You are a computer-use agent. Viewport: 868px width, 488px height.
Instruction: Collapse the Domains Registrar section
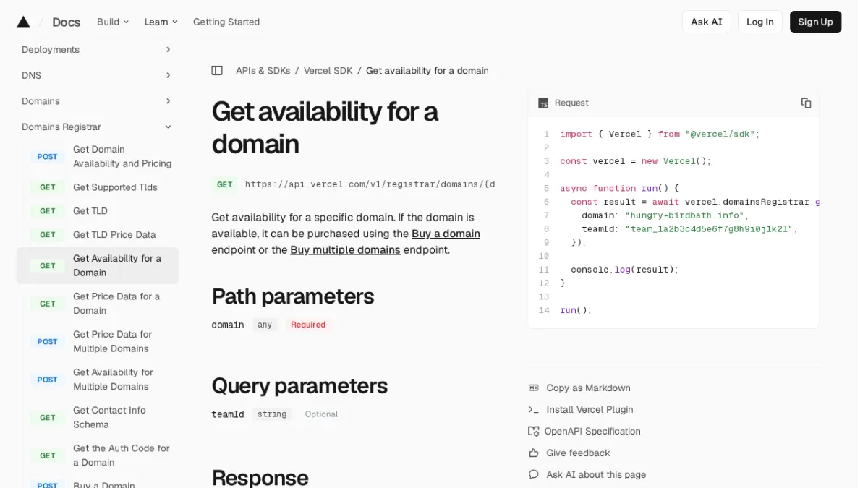click(x=97, y=127)
